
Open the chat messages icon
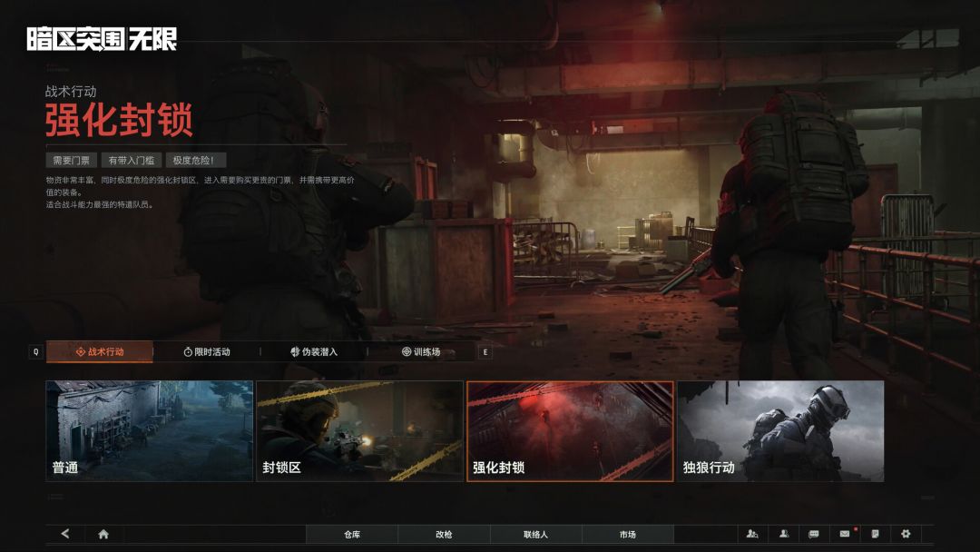coord(814,535)
